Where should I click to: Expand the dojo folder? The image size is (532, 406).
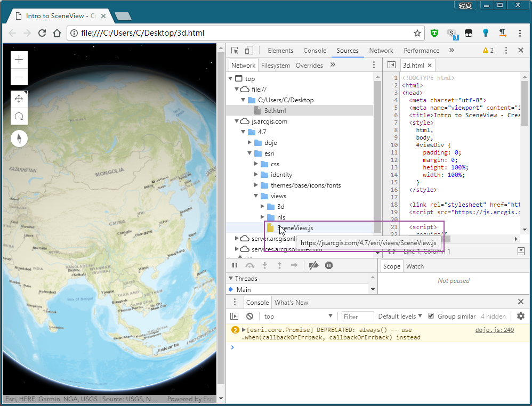coord(249,142)
